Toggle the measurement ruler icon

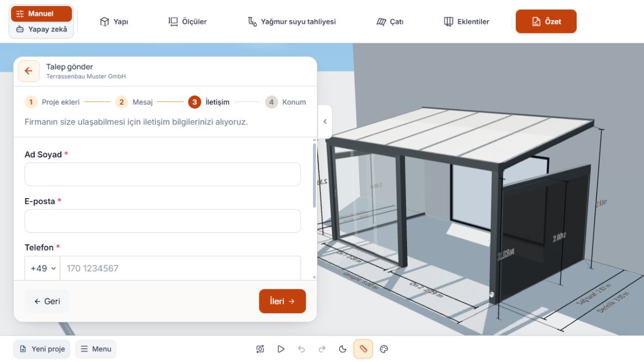point(363,349)
